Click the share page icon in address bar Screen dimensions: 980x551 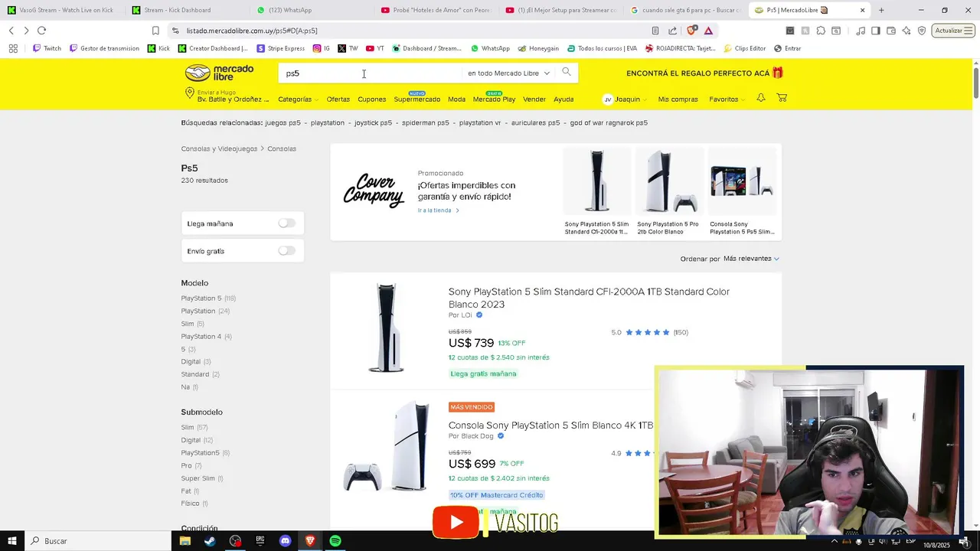pos(672,31)
